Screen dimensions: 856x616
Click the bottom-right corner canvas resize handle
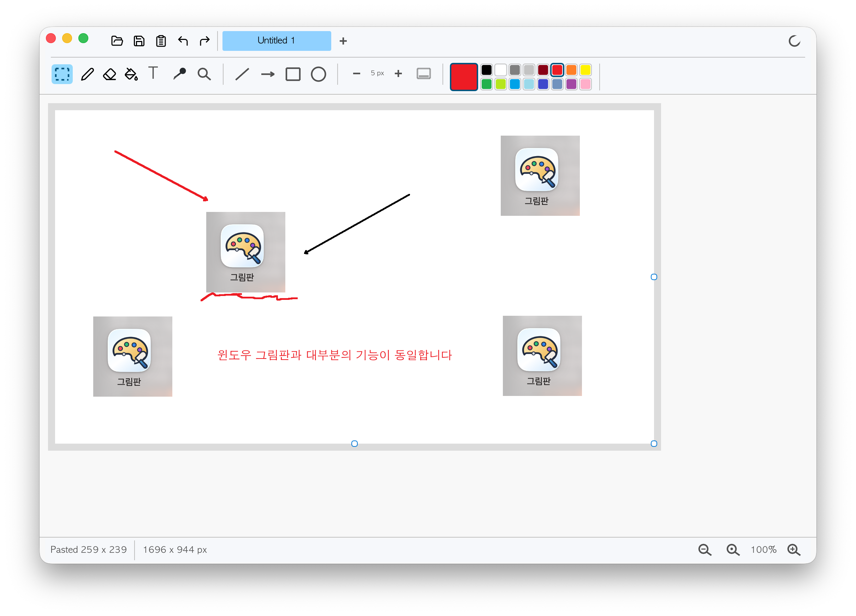tap(654, 444)
